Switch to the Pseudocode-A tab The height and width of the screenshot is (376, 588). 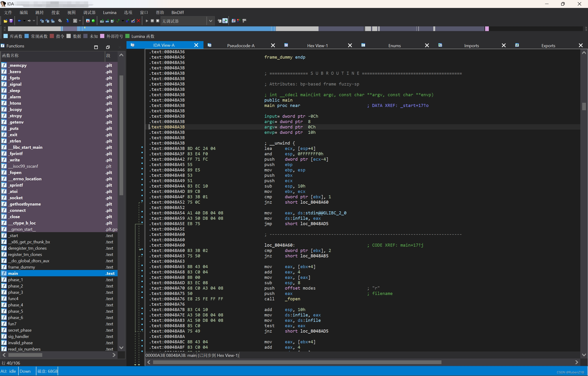click(x=241, y=46)
